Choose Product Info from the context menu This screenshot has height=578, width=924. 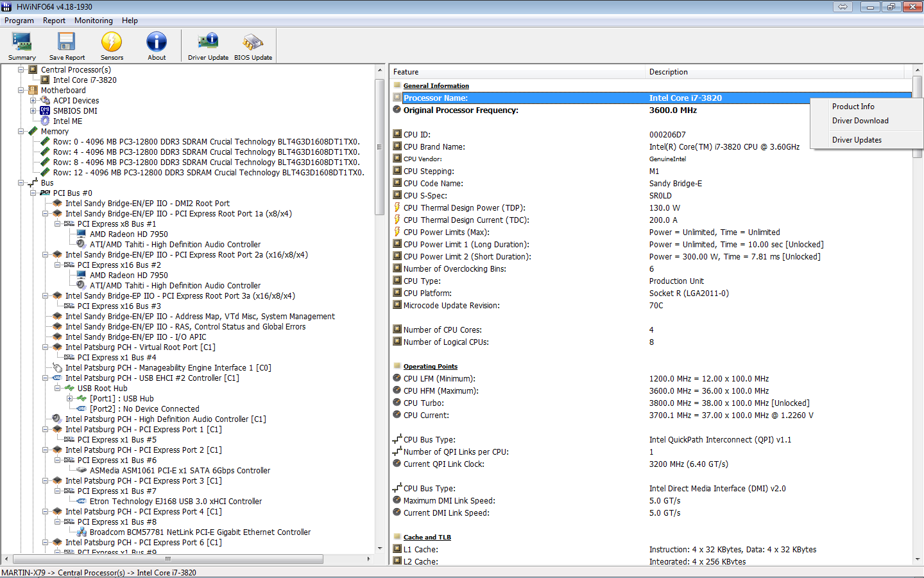[853, 107]
